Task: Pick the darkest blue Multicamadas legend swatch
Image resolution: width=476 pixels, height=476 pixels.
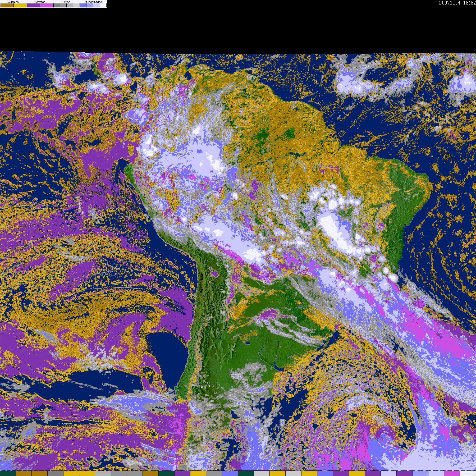Action: [83, 5]
